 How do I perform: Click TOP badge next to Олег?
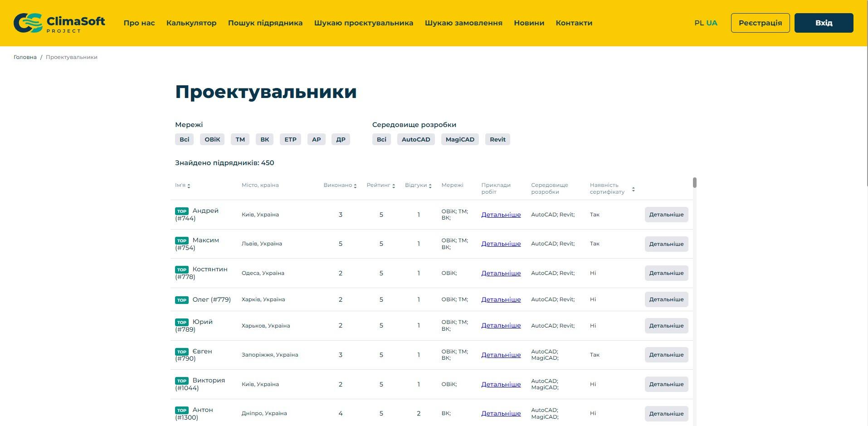coord(182,300)
